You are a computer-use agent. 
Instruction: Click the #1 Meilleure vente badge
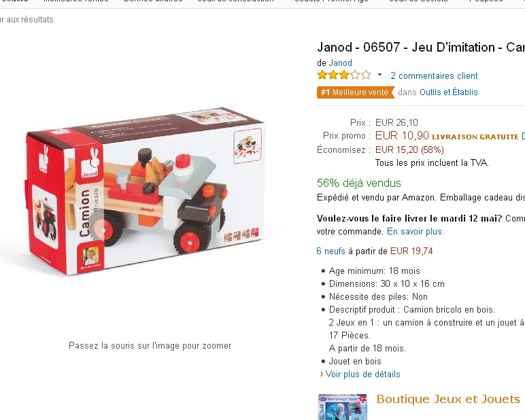(356, 92)
